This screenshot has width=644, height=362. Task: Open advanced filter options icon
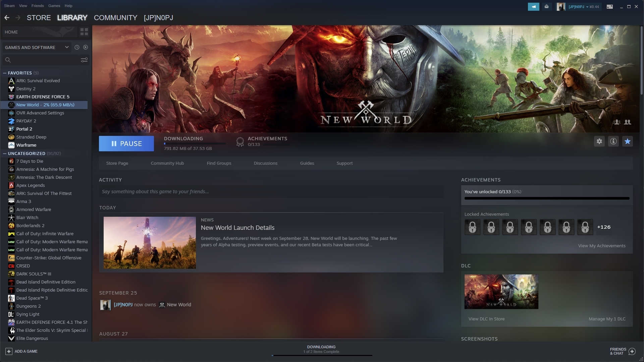(x=84, y=60)
